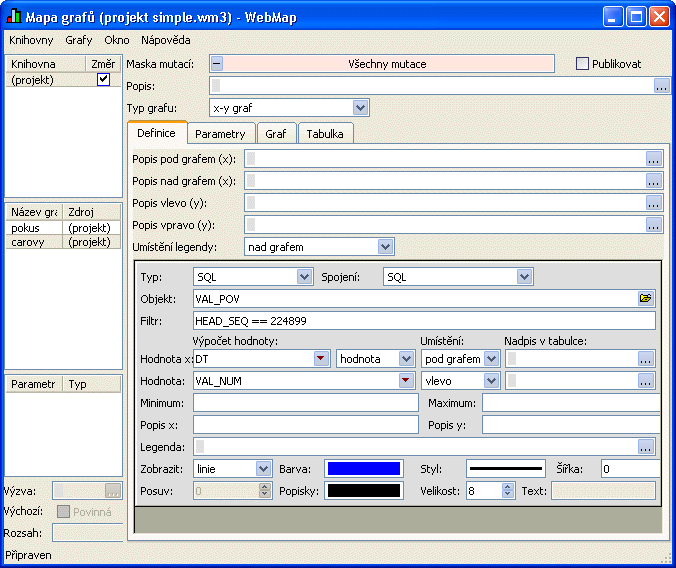The height and width of the screenshot is (568, 676).
Task: Enable the Publikovat checkbox
Action: pyautogui.click(x=583, y=64)
